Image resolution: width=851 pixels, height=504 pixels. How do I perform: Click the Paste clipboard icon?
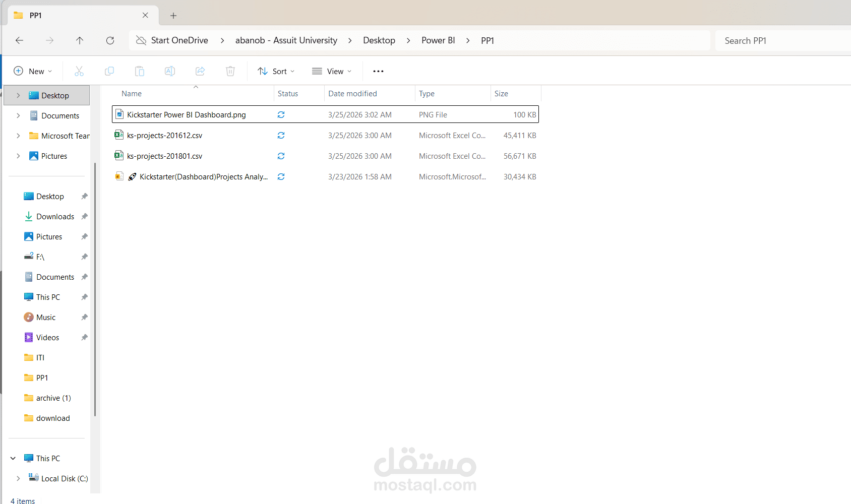point(140,71)
